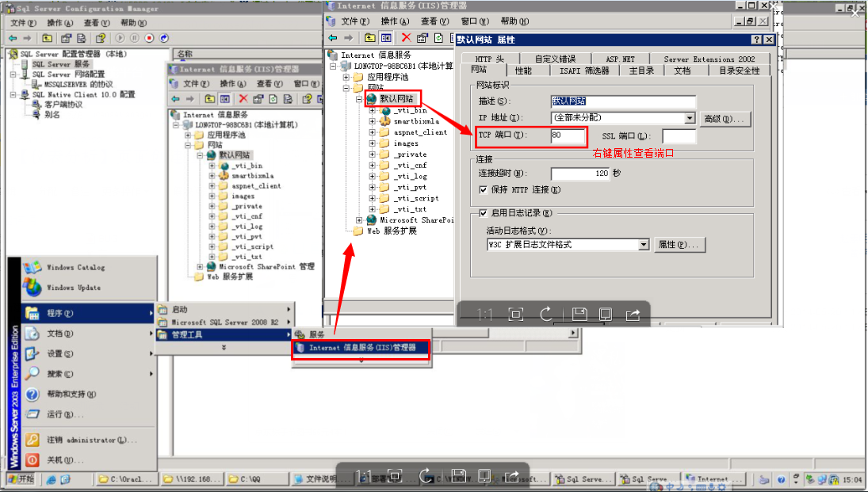Click the start service play icon in SQL Server toolbar

coord(120,38)
